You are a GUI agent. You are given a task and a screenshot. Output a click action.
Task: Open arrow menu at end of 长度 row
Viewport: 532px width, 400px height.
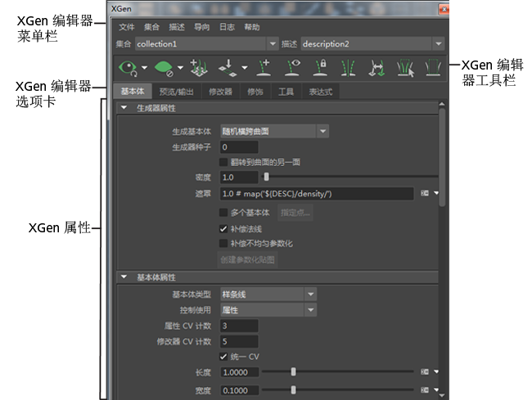436,372
